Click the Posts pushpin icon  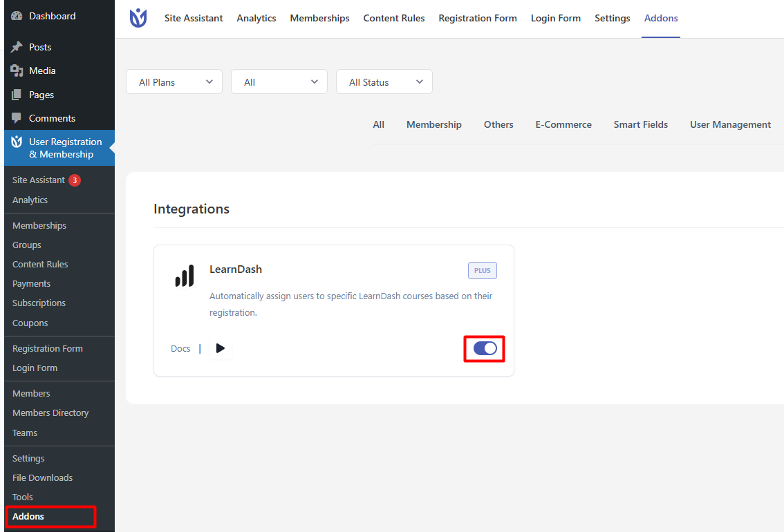pyautogui.click(x=17, y=47)
